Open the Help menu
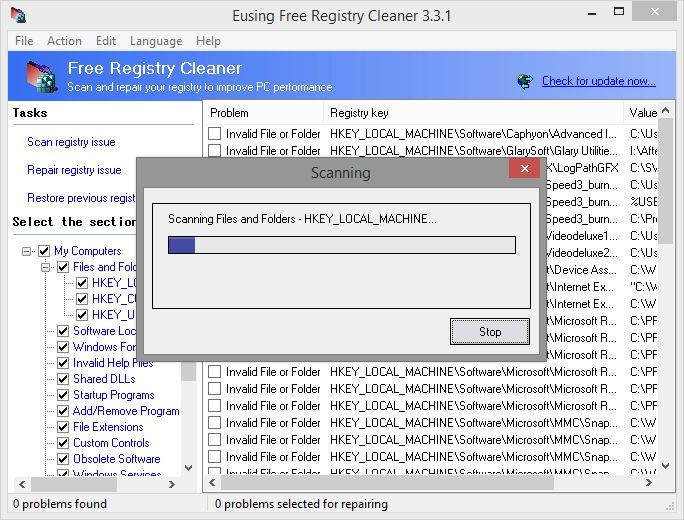 coord(208,41)
